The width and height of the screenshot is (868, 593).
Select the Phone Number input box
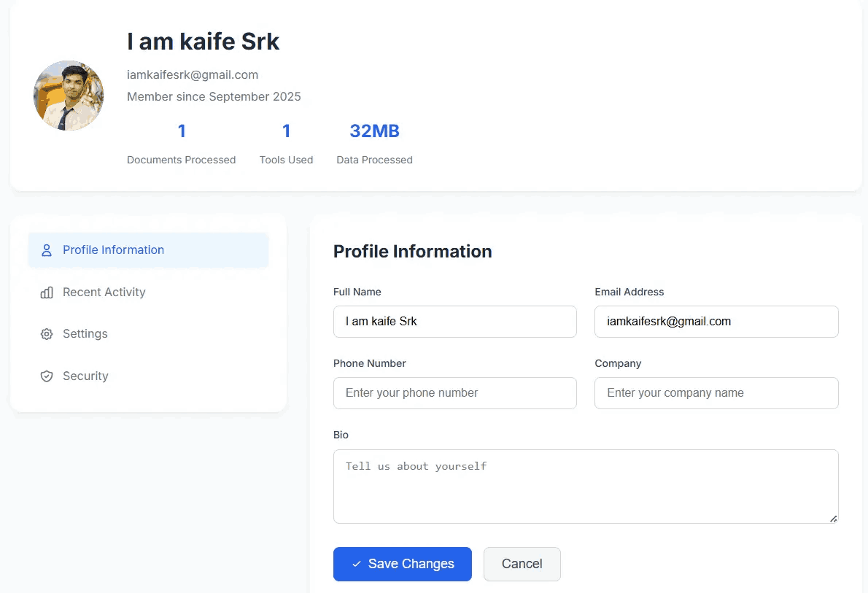click(x=454, y=393)
